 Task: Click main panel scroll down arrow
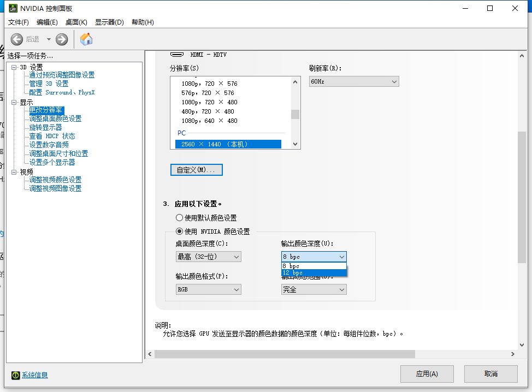click(x=522, y=345)
